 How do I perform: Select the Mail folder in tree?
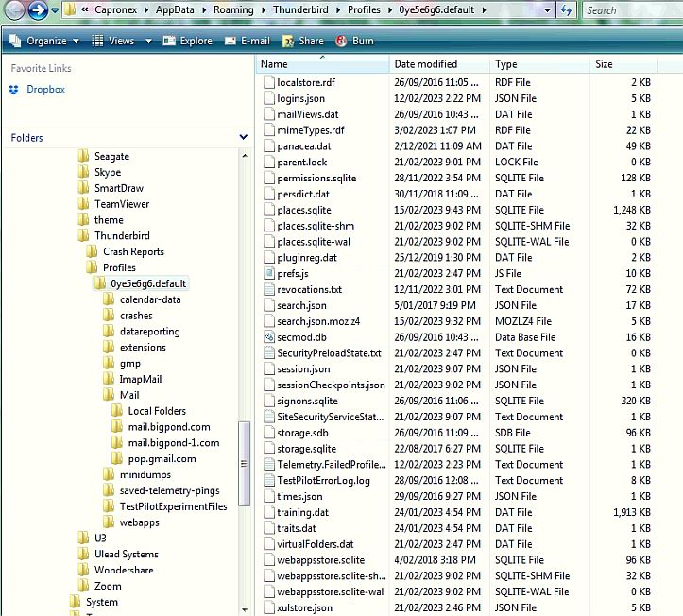click(129, 395)
